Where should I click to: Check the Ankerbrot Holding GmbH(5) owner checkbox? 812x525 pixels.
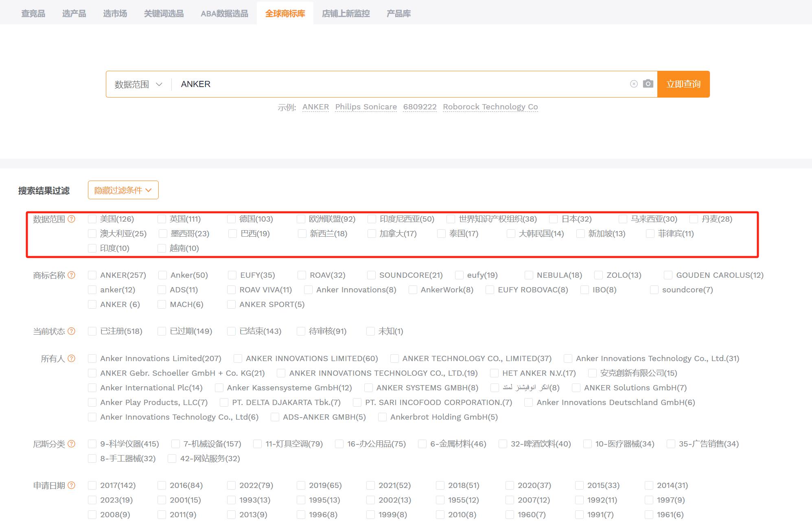pyautogui.click(x=383, y=417)
